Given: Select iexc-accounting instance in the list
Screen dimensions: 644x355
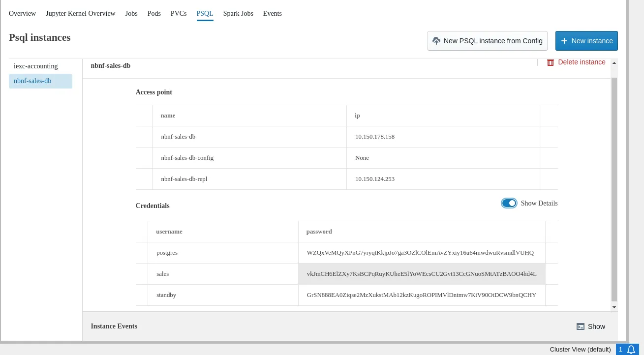Looking at the screenshot, I should tap(40, 66).
